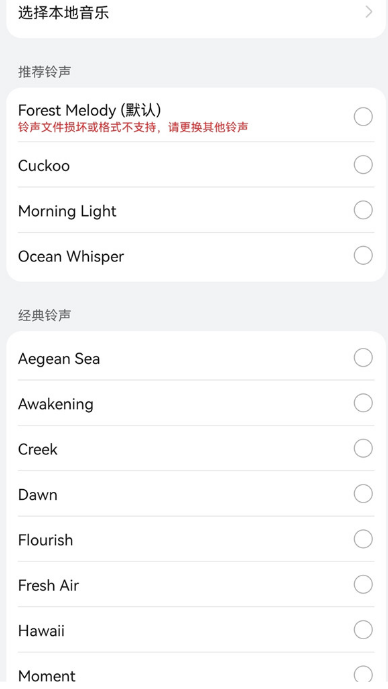The width and height of the screenshot is (388, 689).
Task: Tap the Aegean Sea ringtone label
Action: (x=59, y=359)
